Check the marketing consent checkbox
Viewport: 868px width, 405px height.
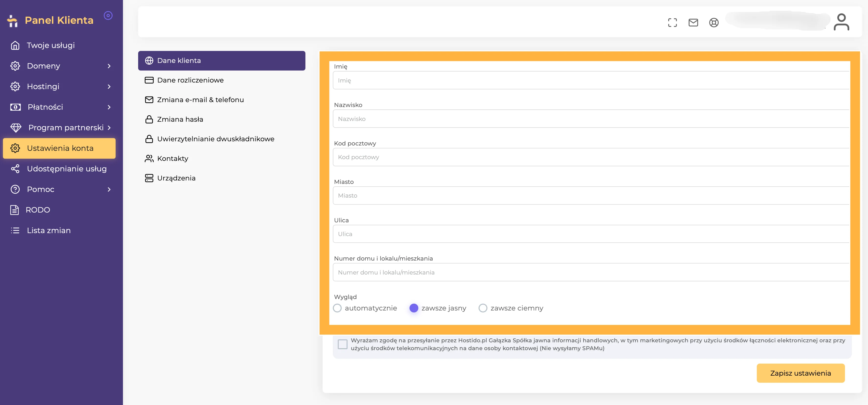(342, 344)
